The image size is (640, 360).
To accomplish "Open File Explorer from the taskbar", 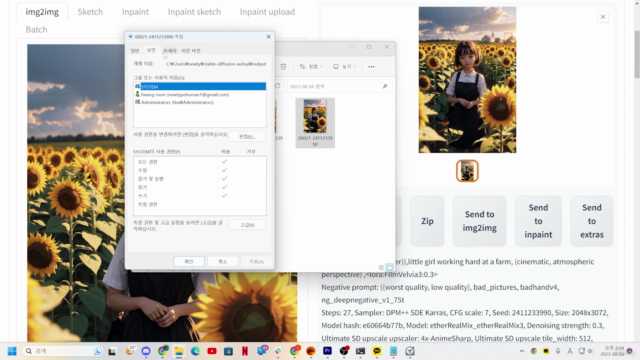I will [179, 351].
